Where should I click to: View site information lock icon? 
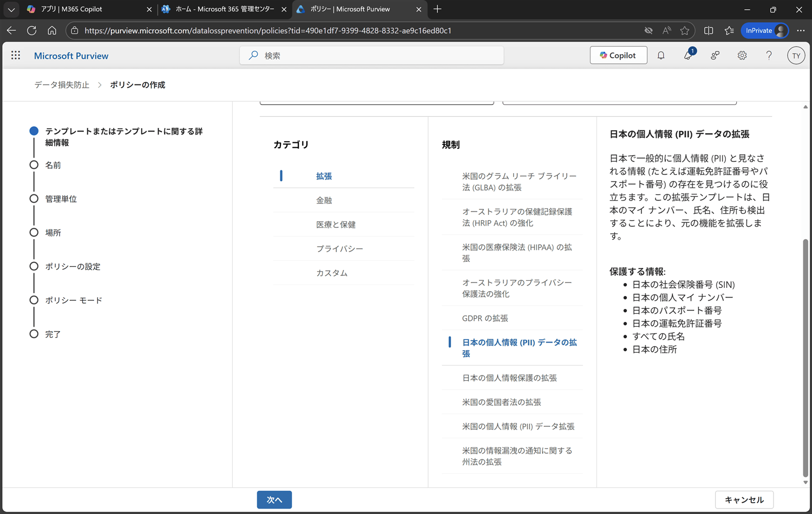pyautogui.click(x=75, y=30)
